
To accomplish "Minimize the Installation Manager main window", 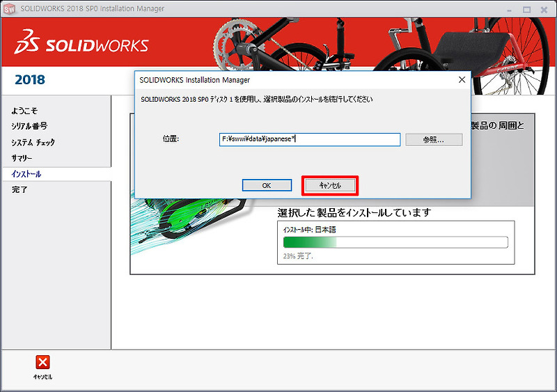I will coord(510,10).
